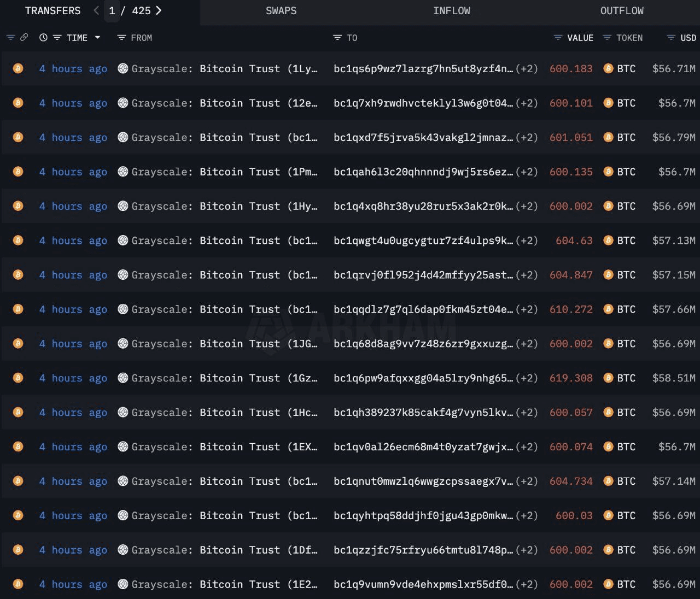
Task: Go to previous page of transfers
Action: (x=96, y=10)
